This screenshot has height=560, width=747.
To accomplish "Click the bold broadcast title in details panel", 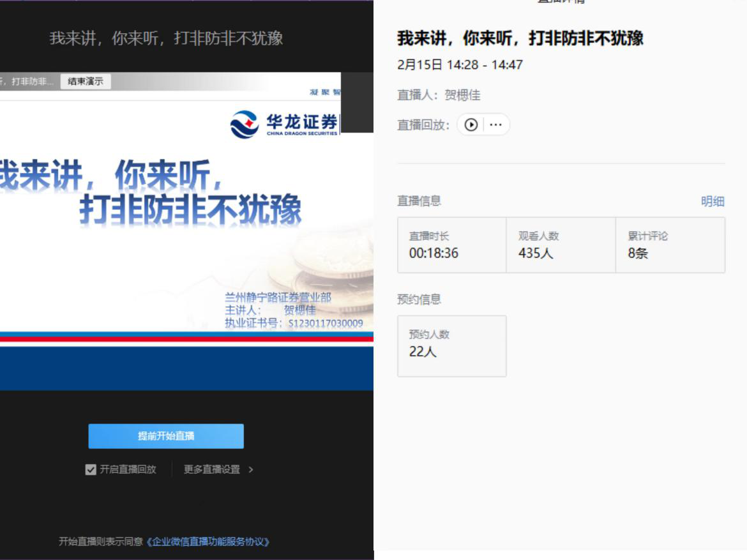I will (520, 38).
